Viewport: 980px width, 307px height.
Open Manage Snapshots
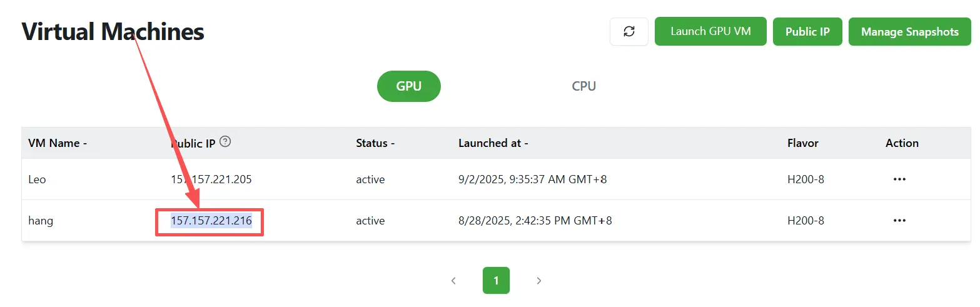(909, 32)
